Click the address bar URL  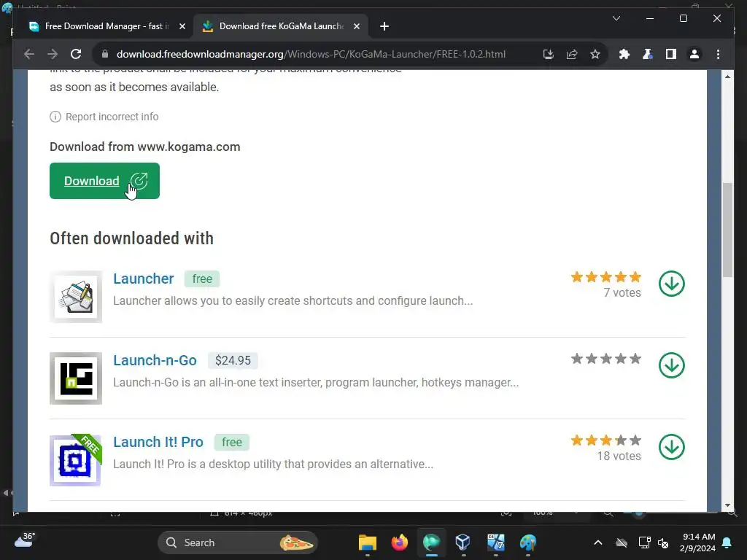[311, 54]
